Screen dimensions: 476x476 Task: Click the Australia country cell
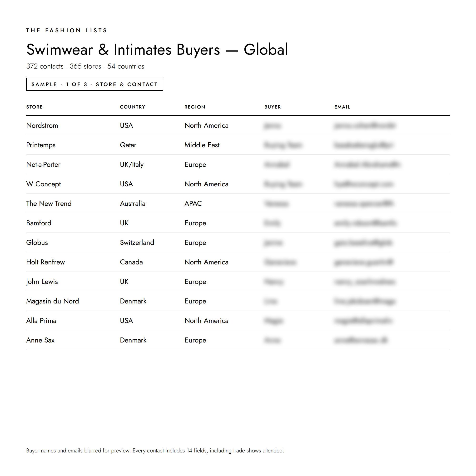click(133, 203)
